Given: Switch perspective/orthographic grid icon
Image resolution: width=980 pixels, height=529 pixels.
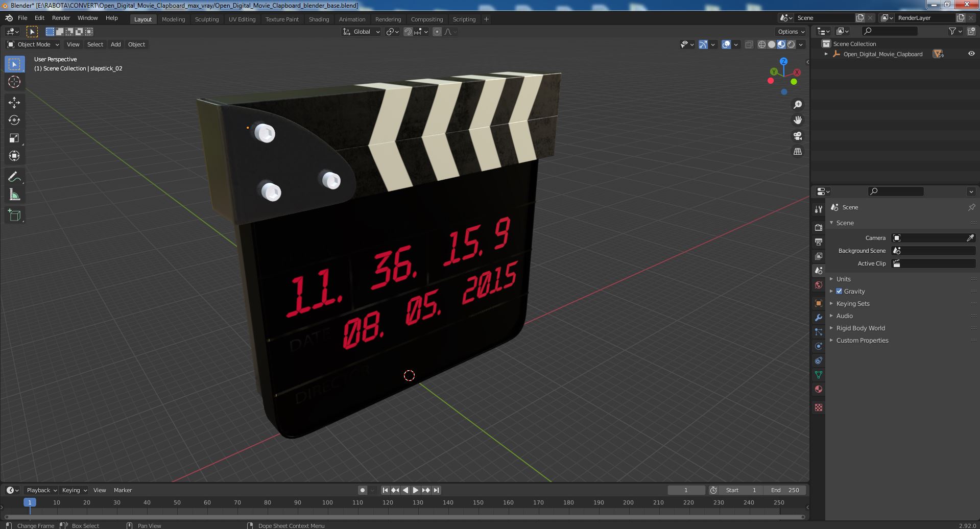Looking at the screenshot, I should [x=797, y=152].
